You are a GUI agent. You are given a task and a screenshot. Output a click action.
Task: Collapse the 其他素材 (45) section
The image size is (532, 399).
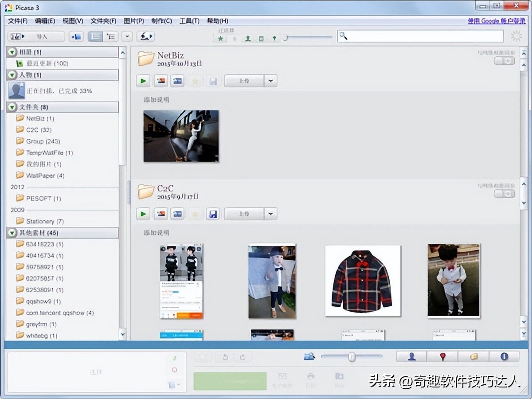[12, 233]
